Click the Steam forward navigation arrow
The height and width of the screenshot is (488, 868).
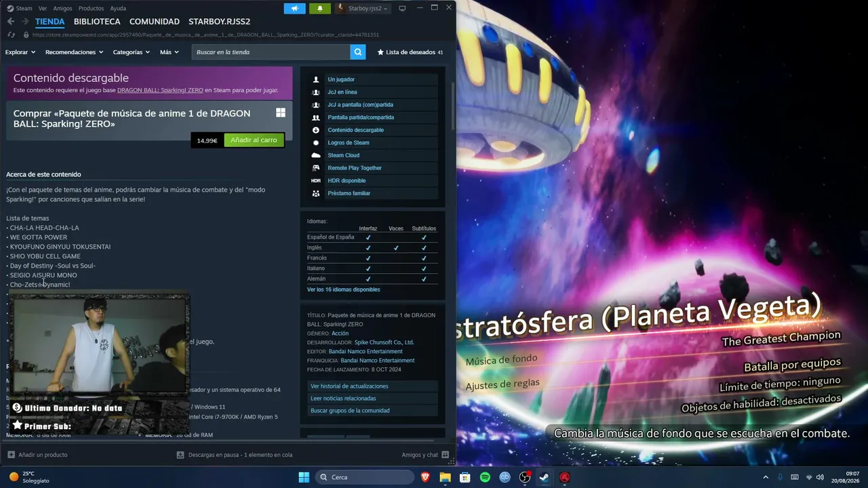24,22
